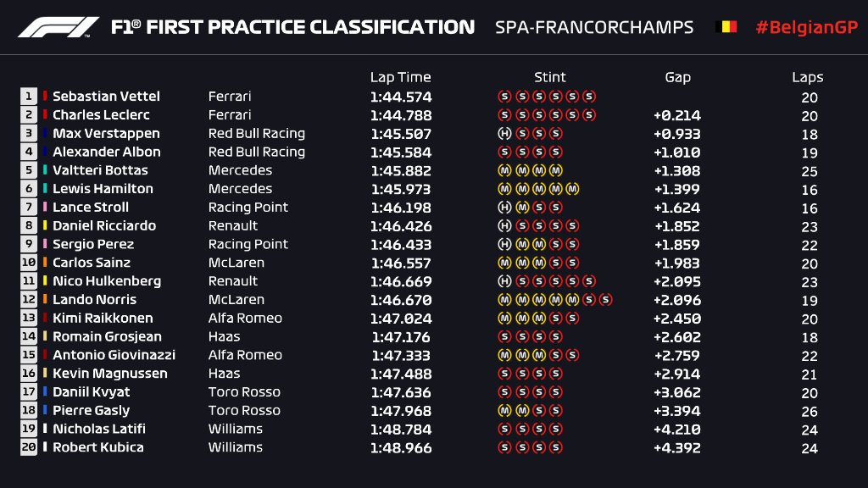Screen dimensions: 868x488
Task: Click driver name Lewis Hamilton
Action: tap(103, 189)
